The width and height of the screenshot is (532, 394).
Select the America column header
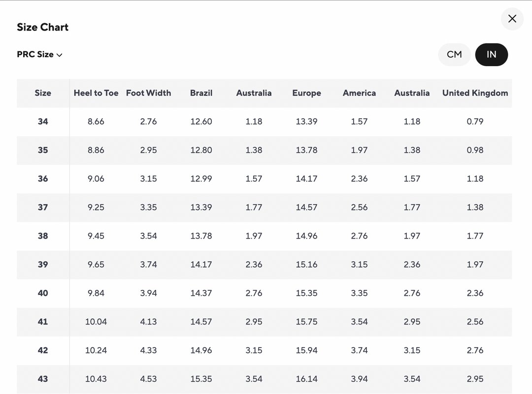coord(359,93)
